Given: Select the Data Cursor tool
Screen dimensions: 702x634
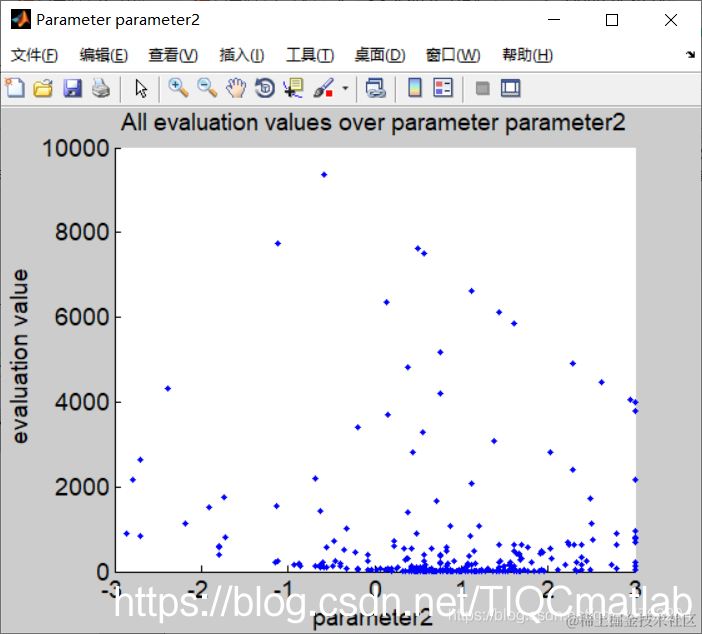Looking at the screenshot, I should point(294,88).
